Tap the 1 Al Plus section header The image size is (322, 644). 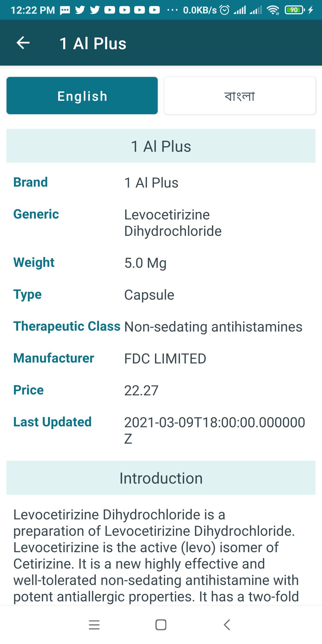coord(161,146)
